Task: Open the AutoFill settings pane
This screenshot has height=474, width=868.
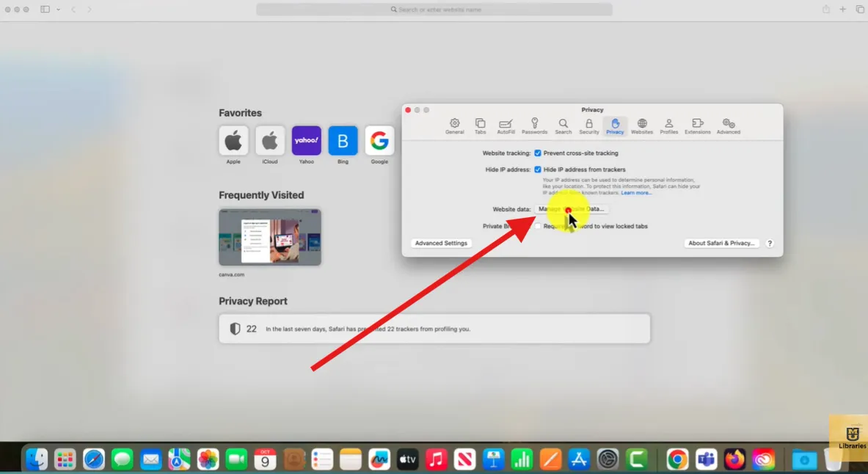Action: [506, 125]
